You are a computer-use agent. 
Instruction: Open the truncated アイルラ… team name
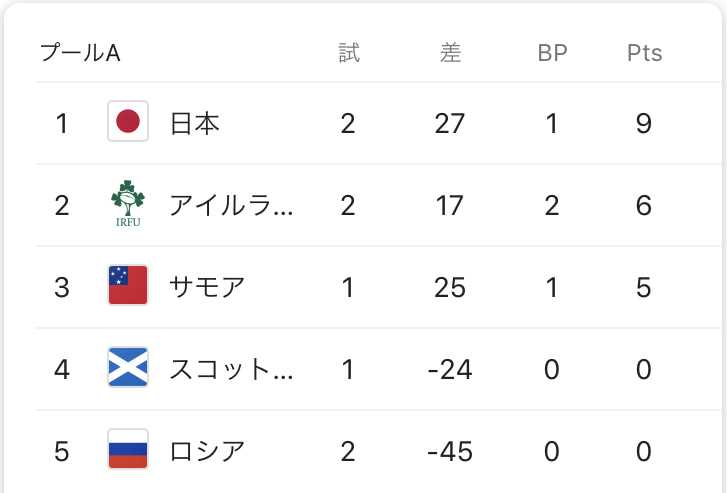coord(231,205)
